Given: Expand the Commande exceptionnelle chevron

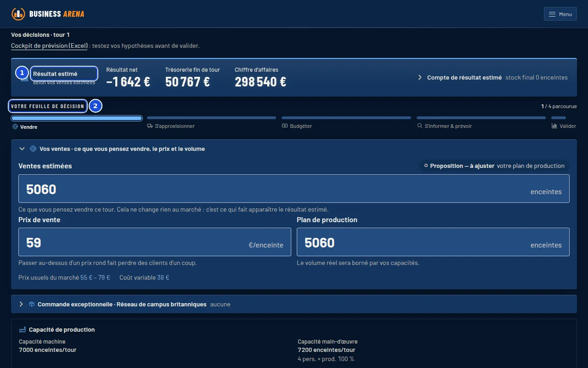Looking at the screenshot, I should click(22, 305).
